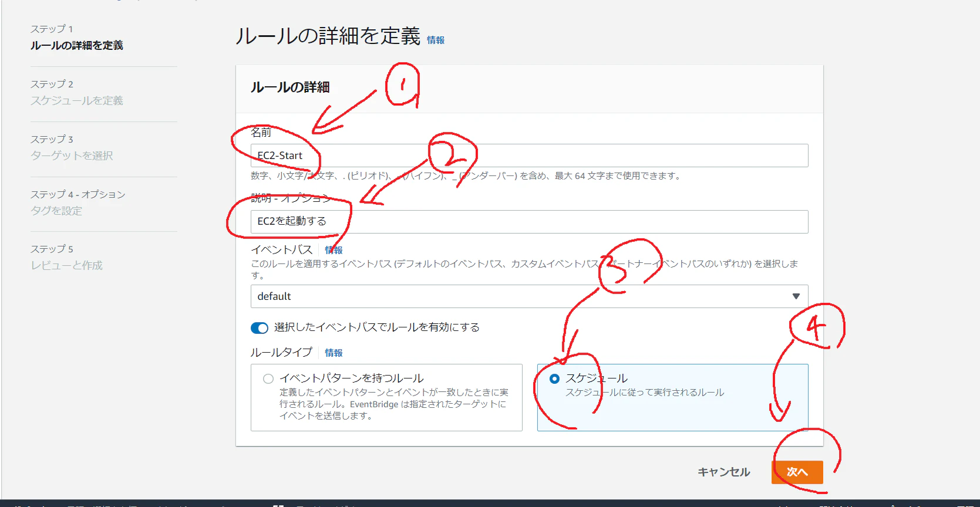
Task: Click the 選択したイベントバスでルールを有効にする label
Action: (x=377, y=327)
